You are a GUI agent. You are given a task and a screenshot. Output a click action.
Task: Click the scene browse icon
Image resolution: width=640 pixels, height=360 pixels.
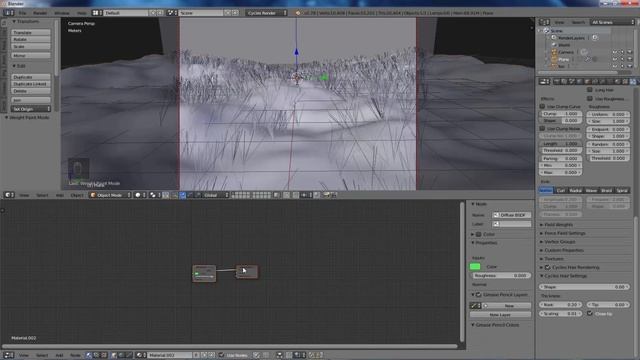[x=173, y=13]
